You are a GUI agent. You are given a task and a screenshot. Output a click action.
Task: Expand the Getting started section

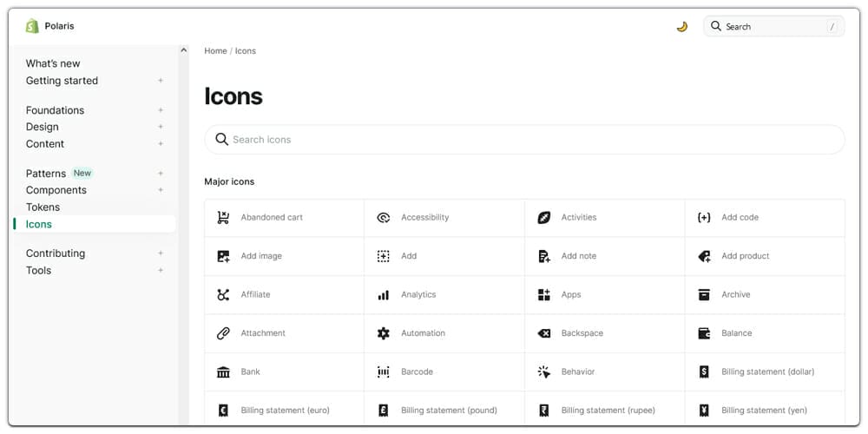pyautogui.click(x=161, y=81)
